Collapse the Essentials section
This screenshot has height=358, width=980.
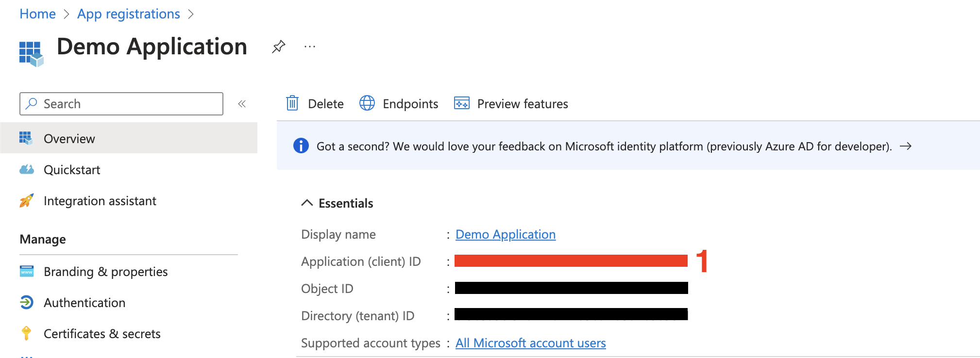tap(307, 203)
